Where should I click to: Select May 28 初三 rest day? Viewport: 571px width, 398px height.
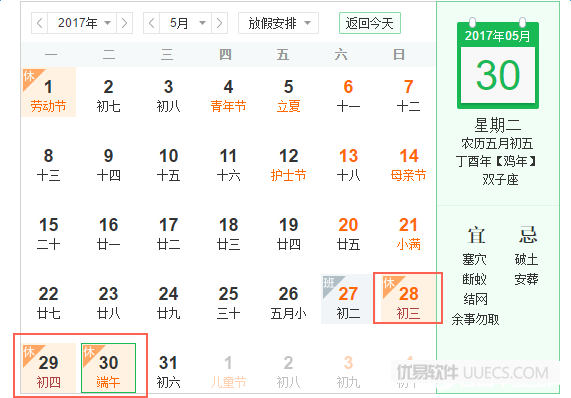point(408,299)
